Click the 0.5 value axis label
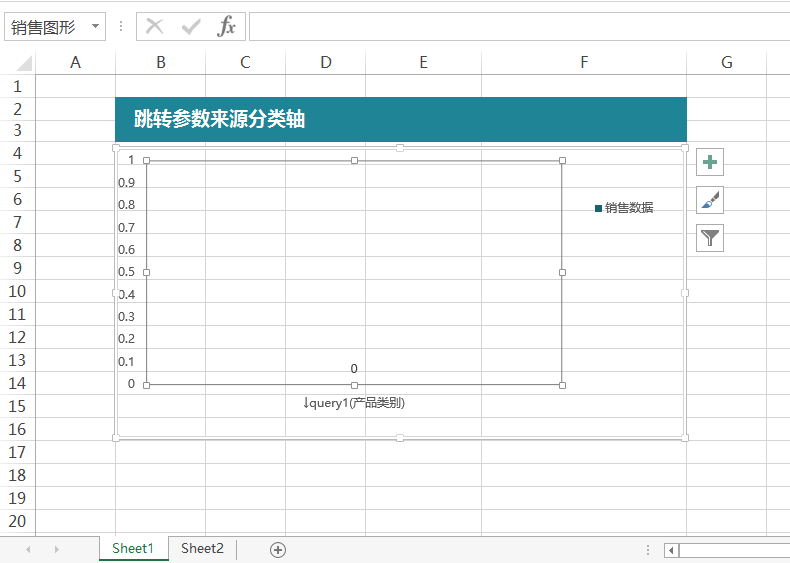790x563 pixels. pyautogui.click(x=126, y=272)
